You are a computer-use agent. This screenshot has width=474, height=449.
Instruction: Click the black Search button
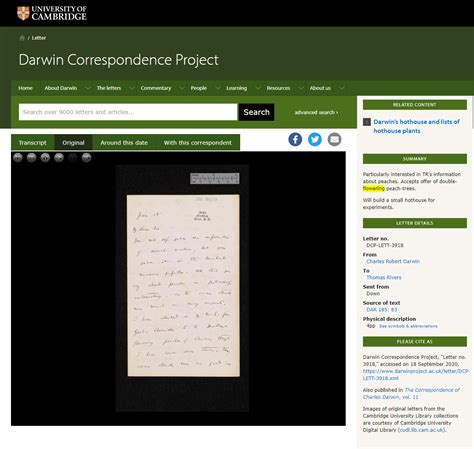click(x=256, y=112)
